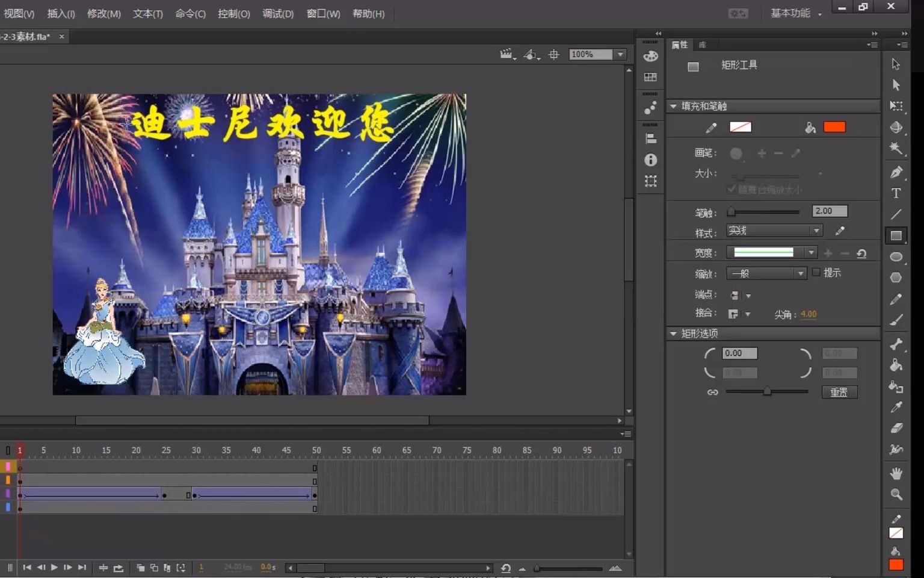Open the 视图(V) menu
The image size is (924, 578).
[x=19, y=13]
